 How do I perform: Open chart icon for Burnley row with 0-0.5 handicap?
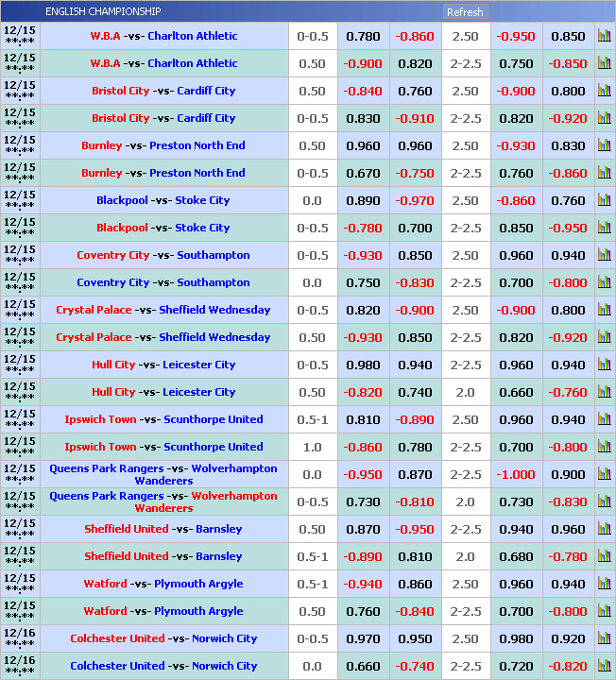pos(605,174)
